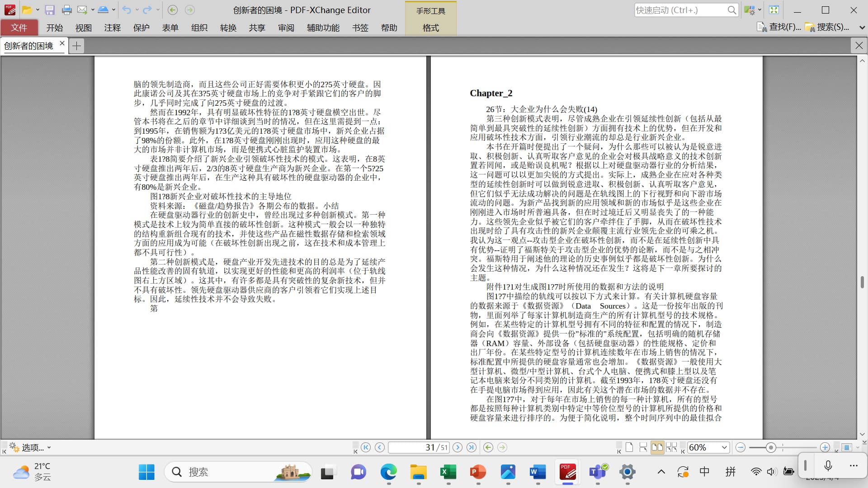Click the Scan icon in quick toolbar
This screenshot has height=488, width=868.
[x=103, y=10]
